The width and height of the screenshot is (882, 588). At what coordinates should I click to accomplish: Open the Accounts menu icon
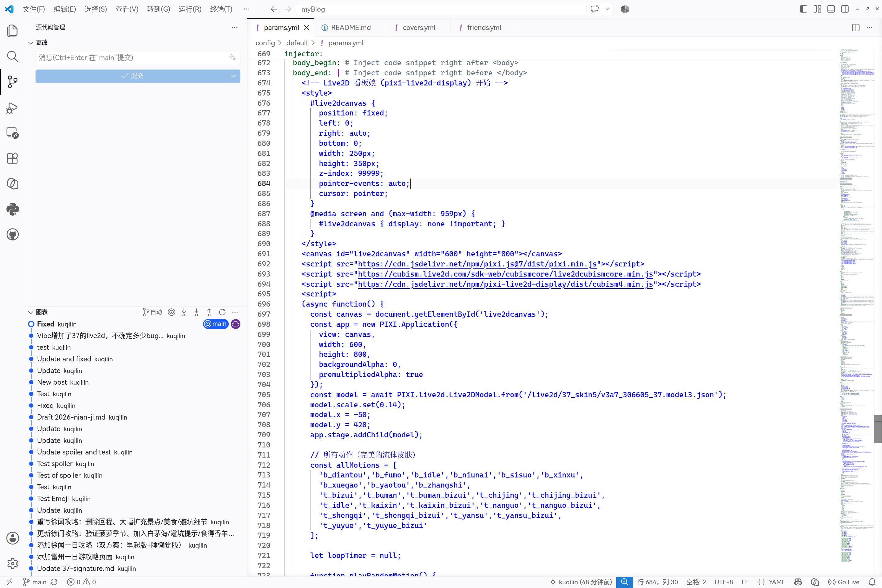coord(12,538)
